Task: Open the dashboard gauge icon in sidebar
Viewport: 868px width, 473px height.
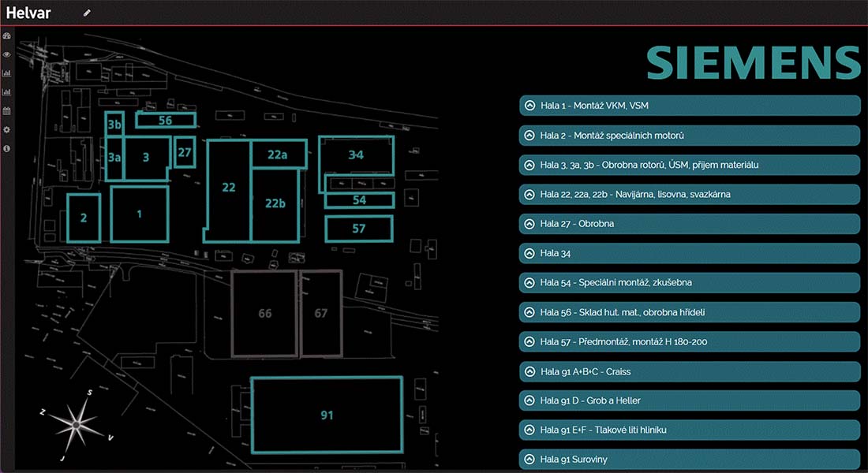Action: click(7, 36)
